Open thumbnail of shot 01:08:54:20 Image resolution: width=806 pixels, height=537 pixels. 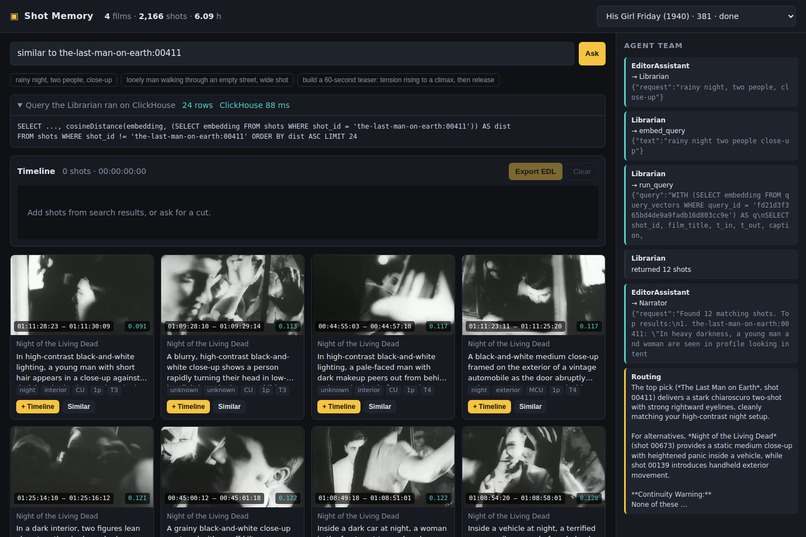pos(534,467)
